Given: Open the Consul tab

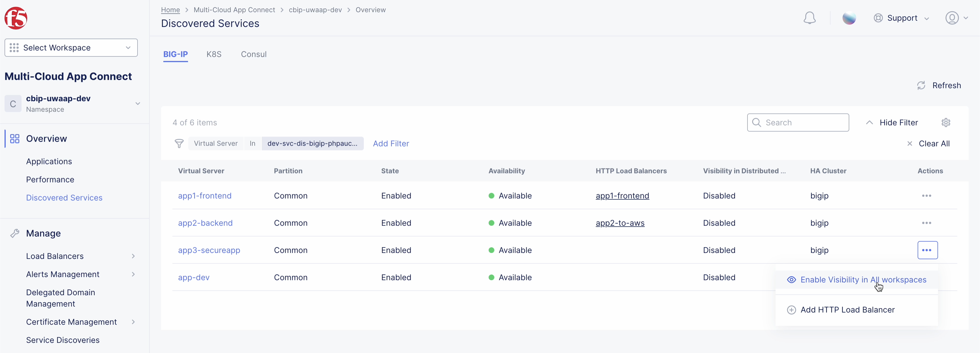Looking at the screenshot, I should (254, 54).
